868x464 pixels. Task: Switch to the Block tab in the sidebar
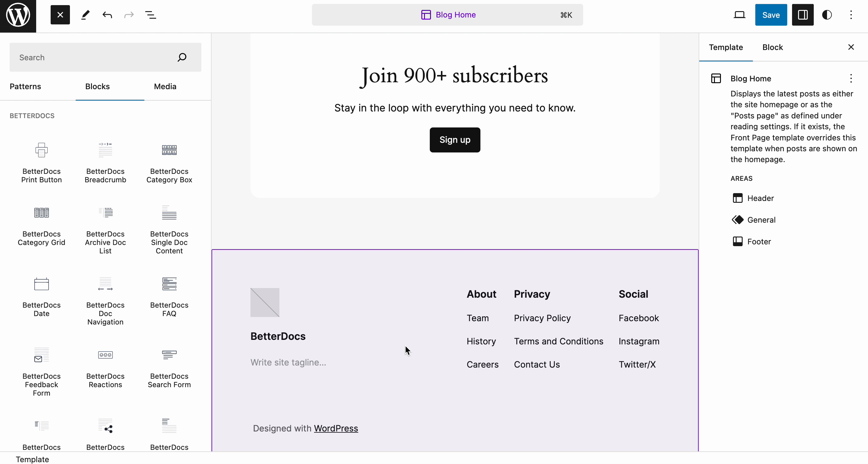pyautogui.click(x=772, y=47)
